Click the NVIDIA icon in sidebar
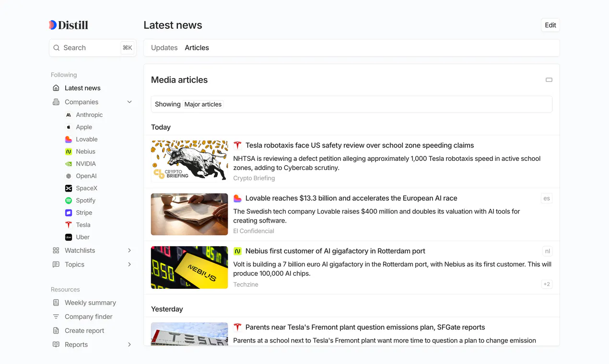The image size is (609, 364). pyautogui.click(x=69, y=164)
